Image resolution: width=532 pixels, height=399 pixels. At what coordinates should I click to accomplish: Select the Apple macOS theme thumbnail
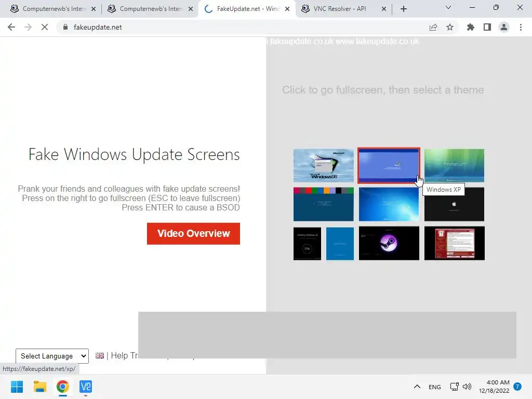[454, 204]
